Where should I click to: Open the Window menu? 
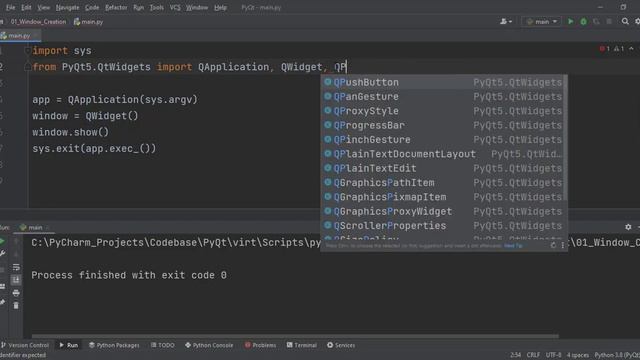197,7
